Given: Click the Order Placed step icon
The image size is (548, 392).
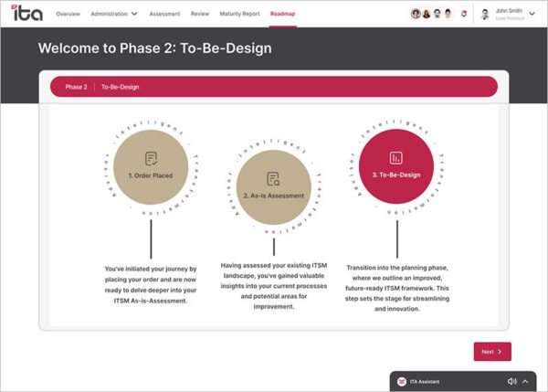Looking at the screenshot, I should 151,158.
